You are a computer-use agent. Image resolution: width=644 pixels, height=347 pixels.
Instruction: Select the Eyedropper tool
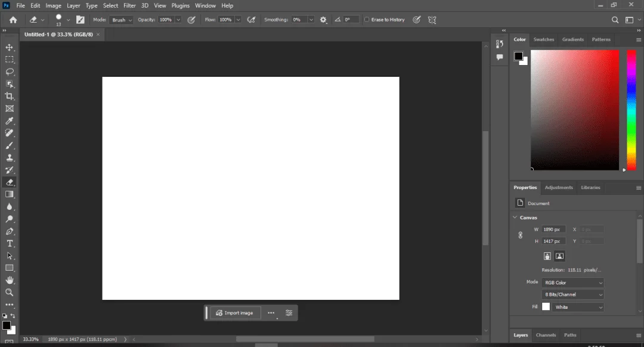click(x=10, y=120)
